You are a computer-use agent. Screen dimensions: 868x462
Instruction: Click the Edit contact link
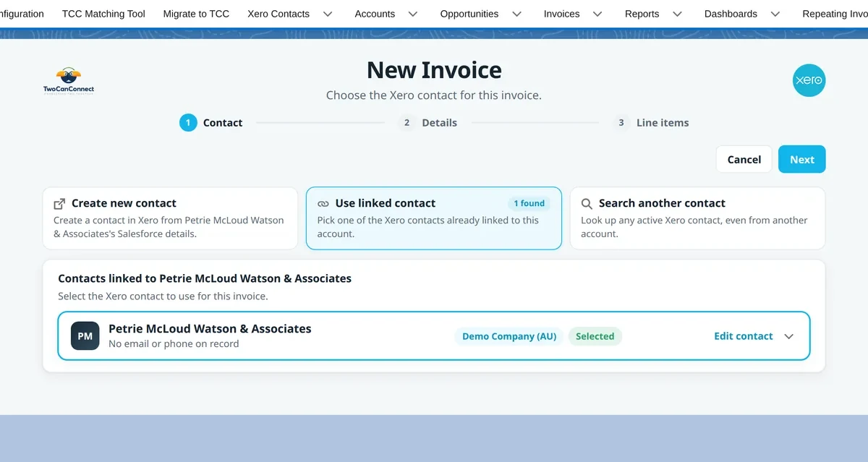(x=744, y=336)
